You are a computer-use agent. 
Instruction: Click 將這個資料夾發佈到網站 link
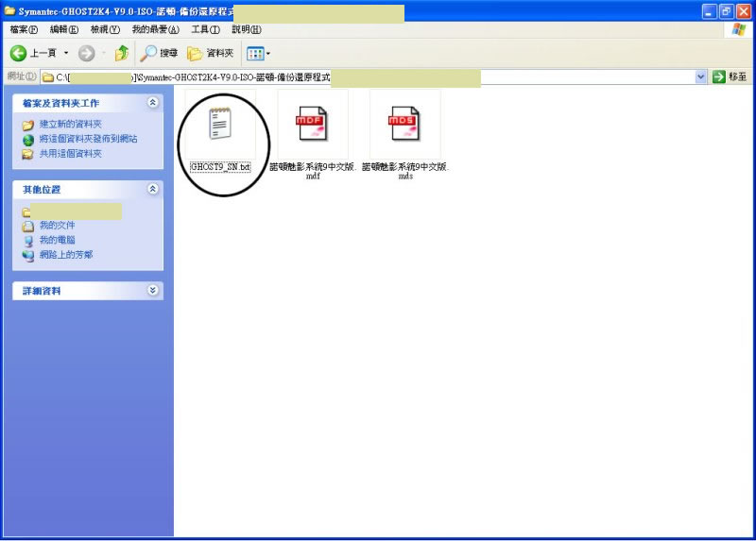pos(88,139)
